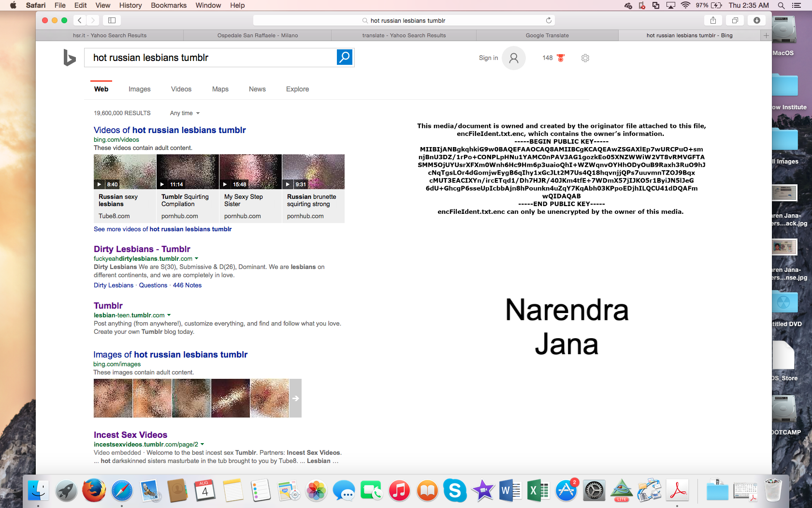This screenshot has width=812, height=508.
Task: Go back with Safari's back arrow
Action: [x=80, y=20]
